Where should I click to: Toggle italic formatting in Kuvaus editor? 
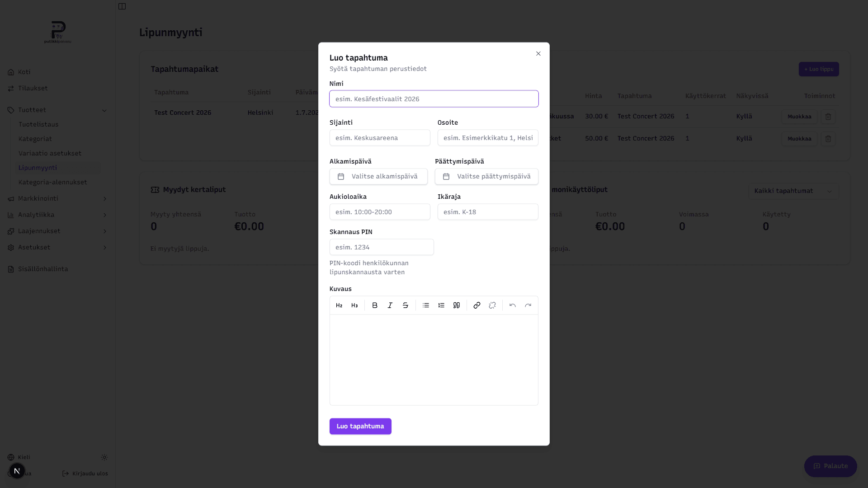pyautogui.click(x=390, y=305)
